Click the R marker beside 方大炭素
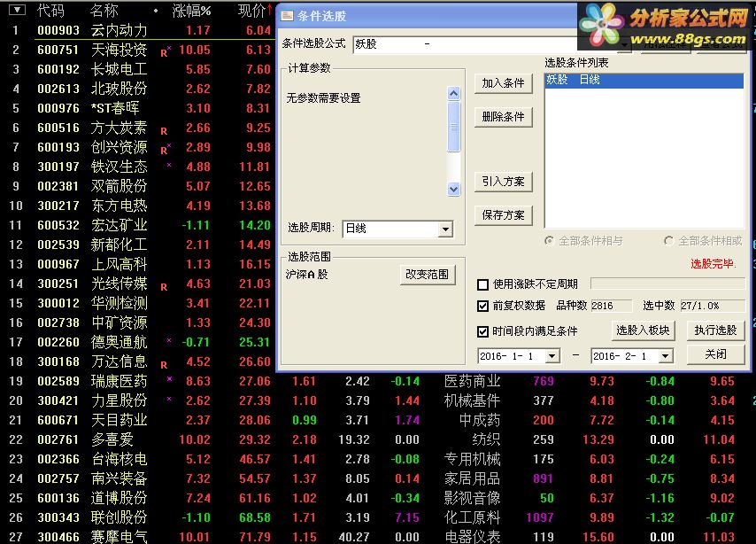Viewport: 756px width, 544px height. pyautogui.click(x=164, y=131)
